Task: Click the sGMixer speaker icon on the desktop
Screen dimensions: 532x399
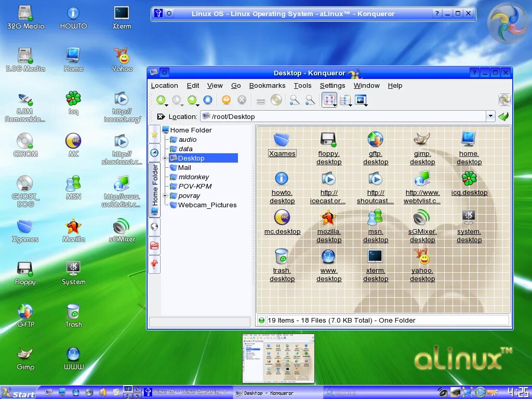Action: [x=122, y=230]
